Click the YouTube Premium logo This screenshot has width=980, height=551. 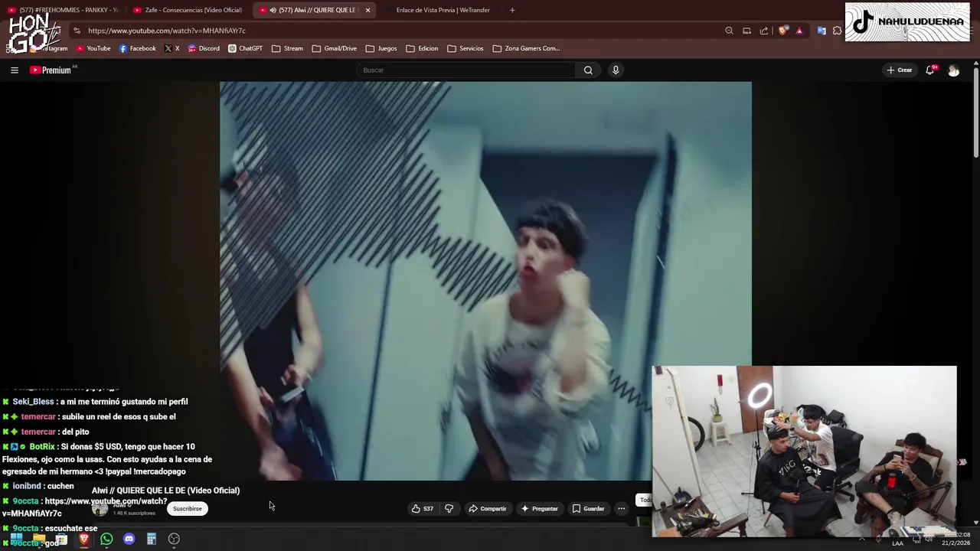(x=52, y=70)
